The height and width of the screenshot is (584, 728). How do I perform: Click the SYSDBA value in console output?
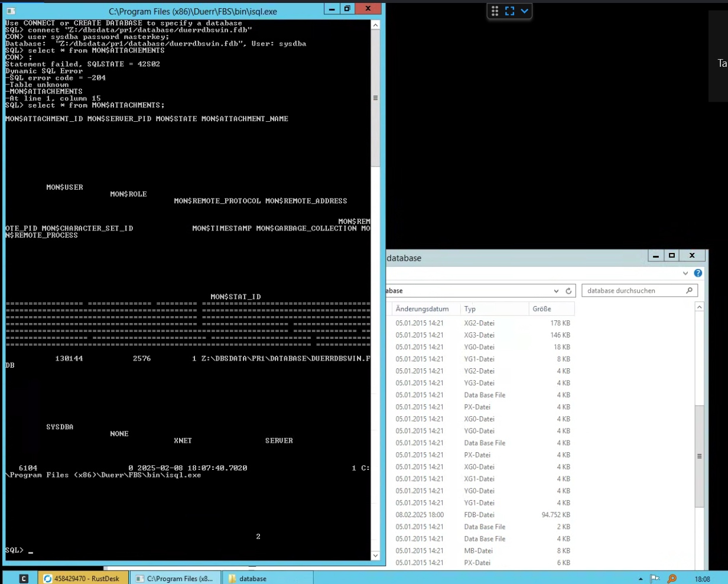point(60,427)
